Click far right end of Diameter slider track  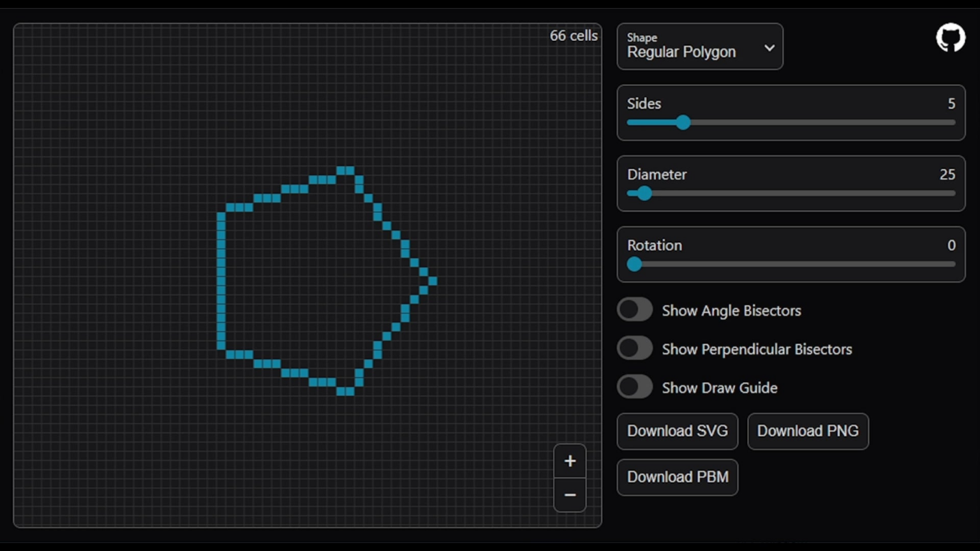pos(953,193)
